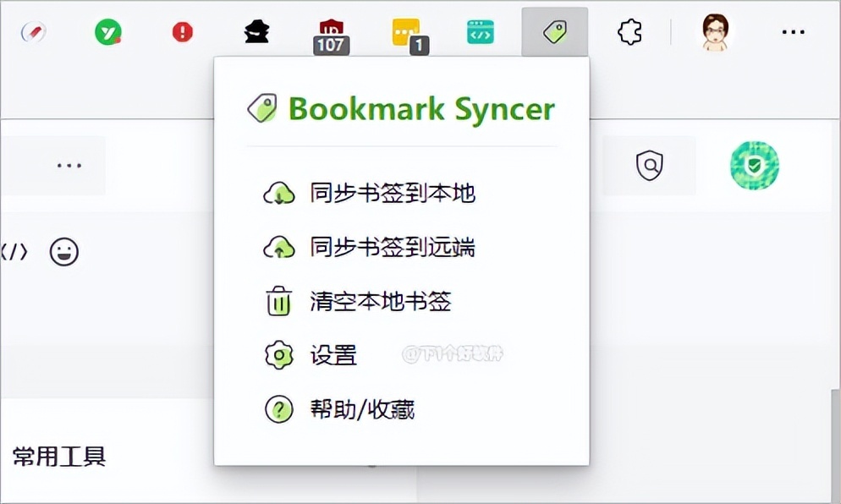The height and width of the screenshot is (504, 841).
Task: Click the cloud download sync icon
Action: pyautogui.click(x=279, y=194)
